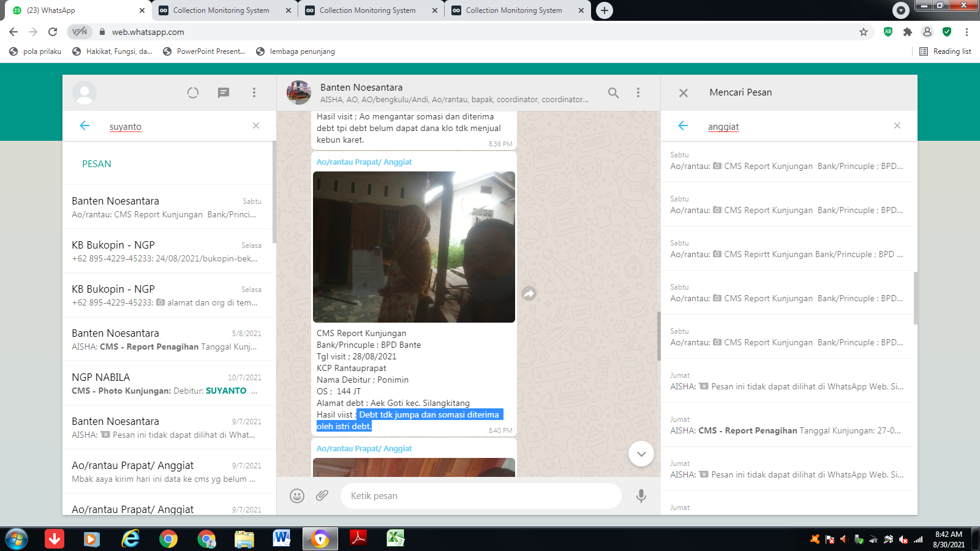Go back from the suyanto search
The image size is (980, 551).
pos(85,126)
